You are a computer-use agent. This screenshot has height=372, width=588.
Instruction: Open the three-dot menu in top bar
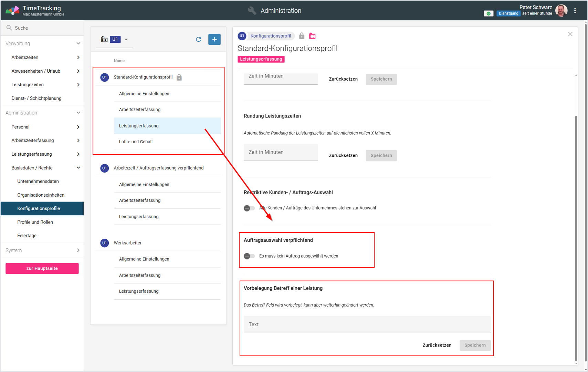[x=575, y=11]
